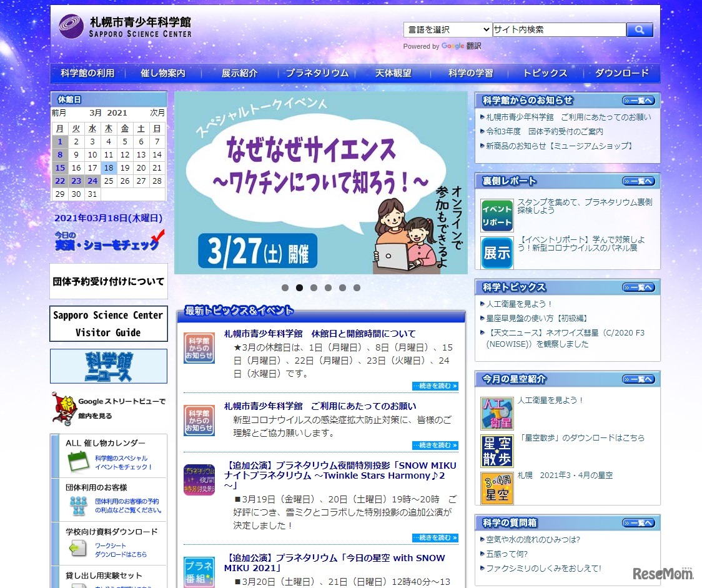Open 新商品のお知らせ ミュージアムショップ link
The height and width of the screenshot is (588, 702).
point(560,146)
